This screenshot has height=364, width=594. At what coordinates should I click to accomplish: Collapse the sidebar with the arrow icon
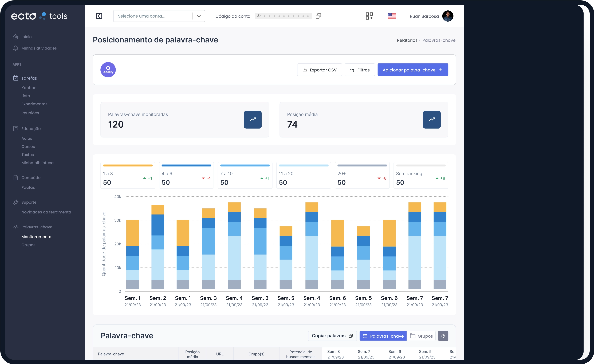tap(99, 16)
